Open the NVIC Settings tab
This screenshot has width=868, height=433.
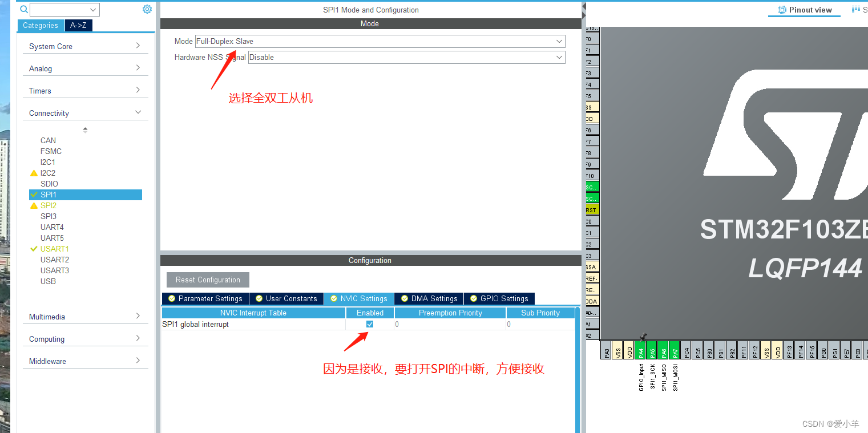pyautogui.click(x=358, y=298)
